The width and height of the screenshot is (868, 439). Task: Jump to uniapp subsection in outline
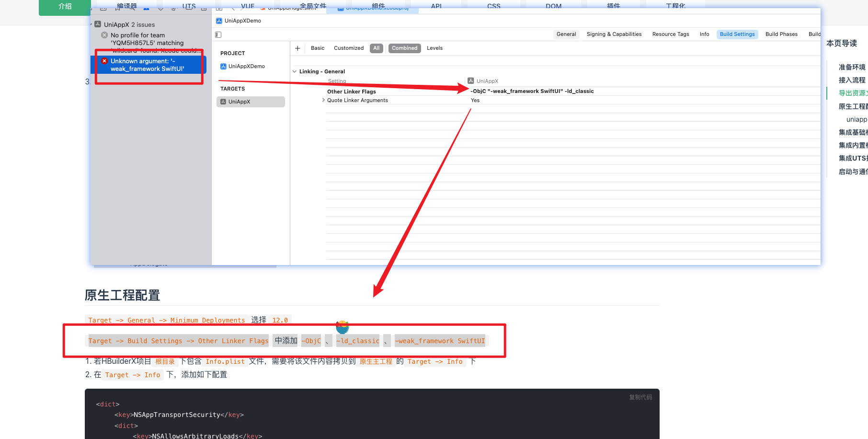[x=857, y=119]
